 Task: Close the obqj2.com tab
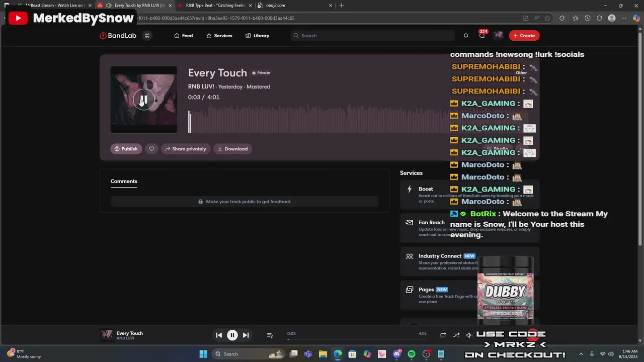[x=331, y=6]
